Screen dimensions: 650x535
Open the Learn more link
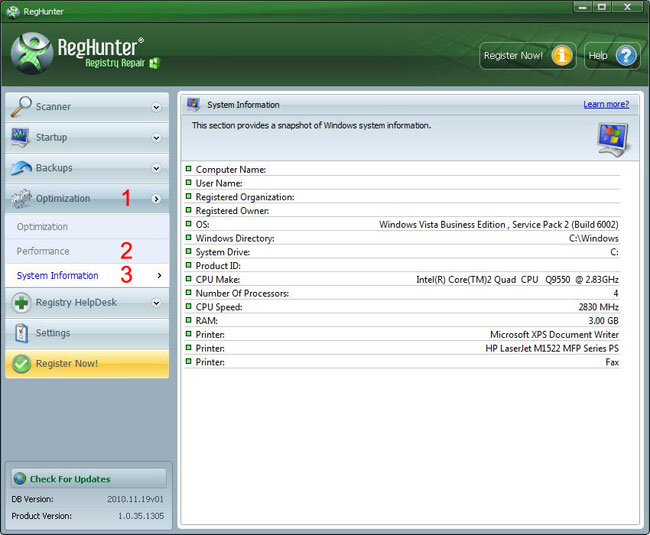pyautogui.click(x=606, y=104)
